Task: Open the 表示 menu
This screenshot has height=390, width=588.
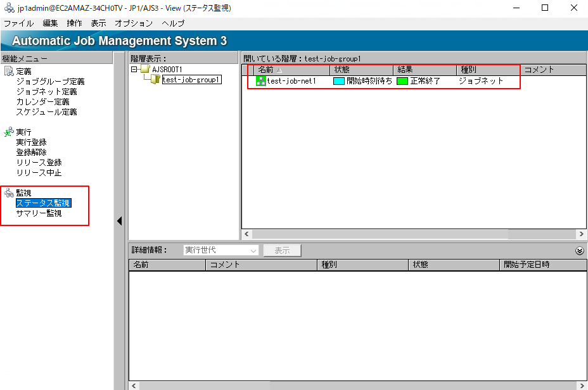Action: click(x=98, y=23)
